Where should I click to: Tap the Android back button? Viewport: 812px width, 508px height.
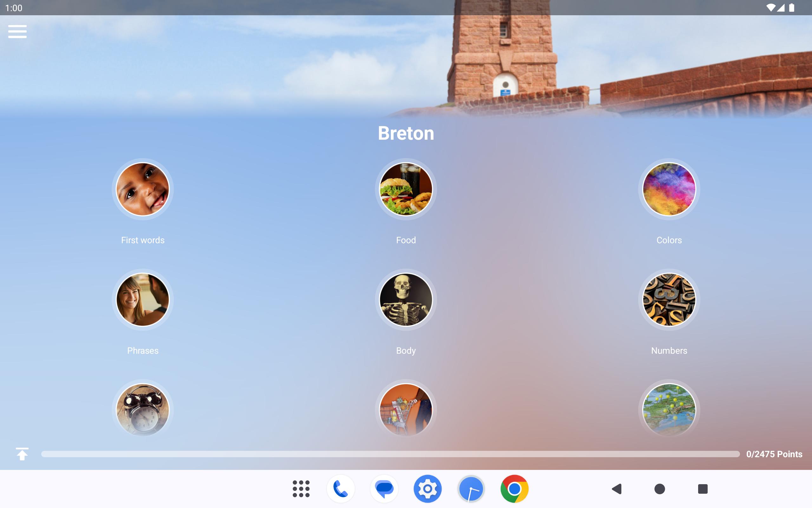click(x=616, y=489)
